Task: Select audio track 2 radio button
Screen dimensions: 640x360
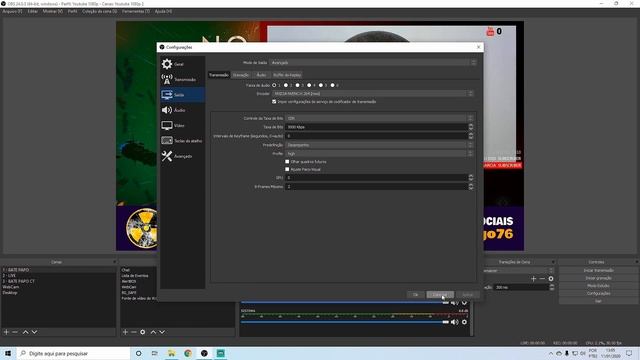Action: tap(286, 85)
